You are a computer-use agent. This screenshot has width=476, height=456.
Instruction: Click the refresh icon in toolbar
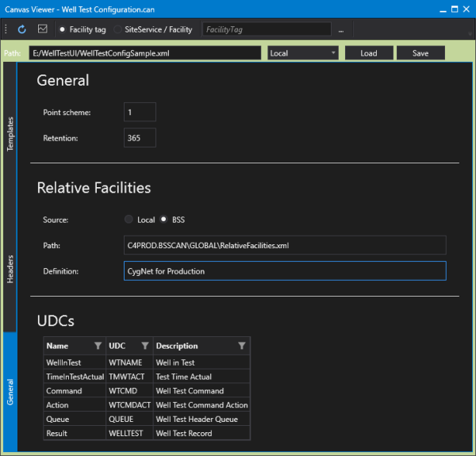click(x=22, y=29)
